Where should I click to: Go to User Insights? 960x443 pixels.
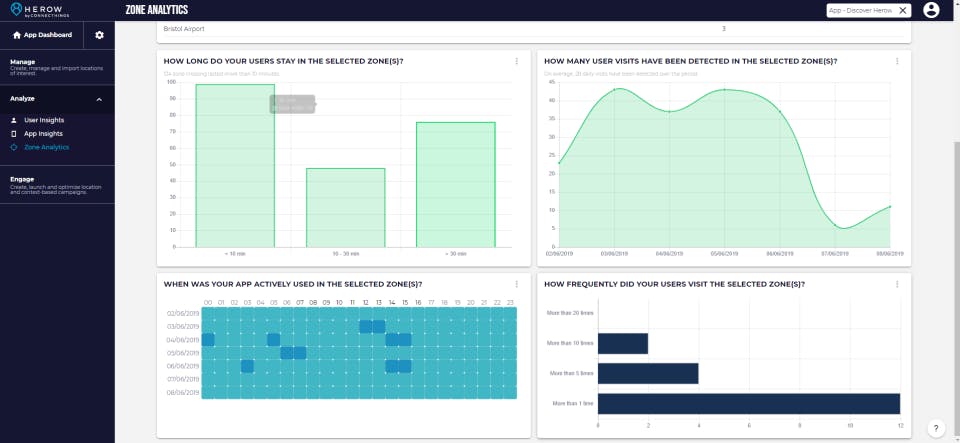tap(44, 121)
